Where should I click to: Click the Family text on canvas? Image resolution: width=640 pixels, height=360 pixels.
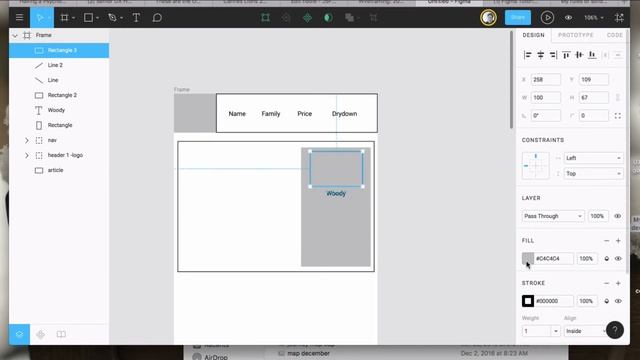tap(271, 114)
